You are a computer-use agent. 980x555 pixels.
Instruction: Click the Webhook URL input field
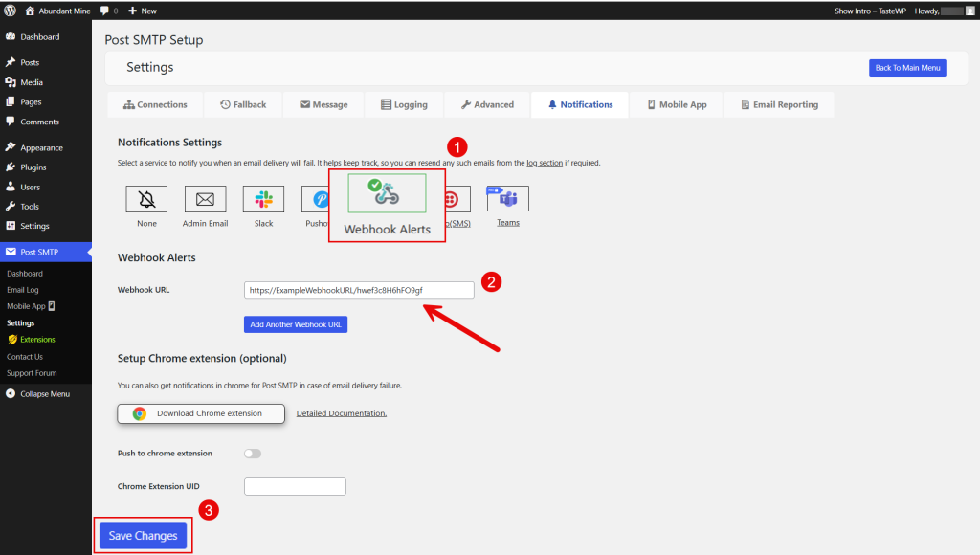click(359, 290)
